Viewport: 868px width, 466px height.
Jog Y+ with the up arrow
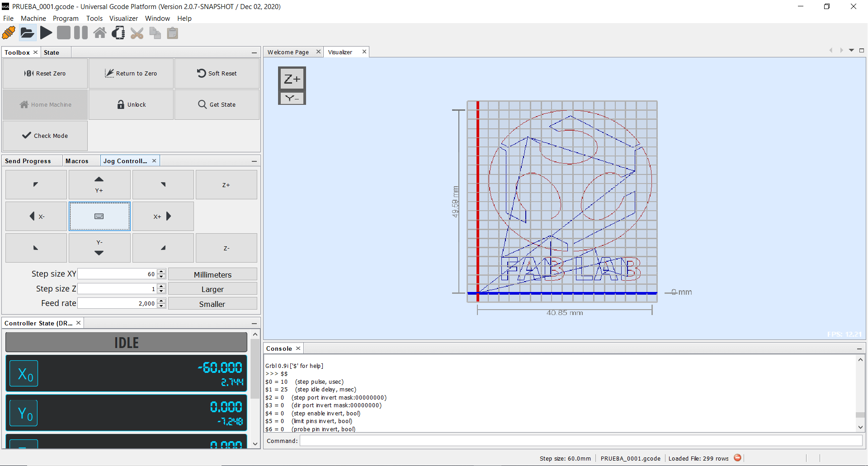click(99, 184)
